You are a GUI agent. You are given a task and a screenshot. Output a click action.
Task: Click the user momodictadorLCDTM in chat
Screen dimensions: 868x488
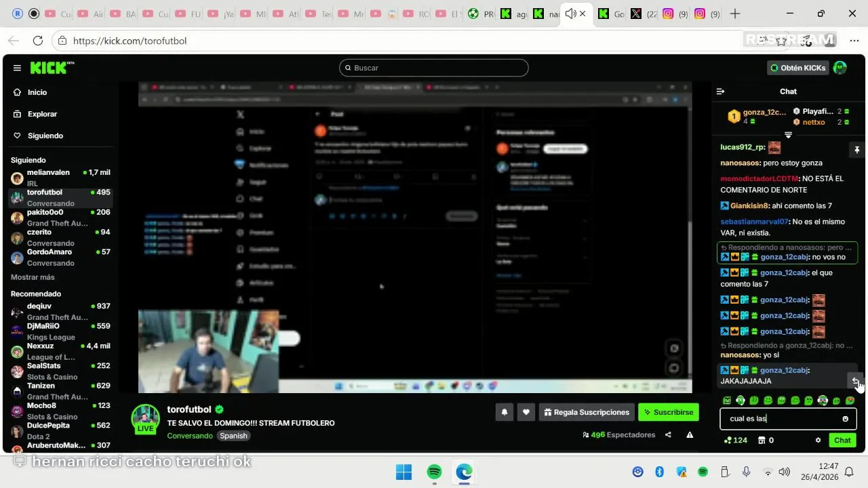click(759, 179)
